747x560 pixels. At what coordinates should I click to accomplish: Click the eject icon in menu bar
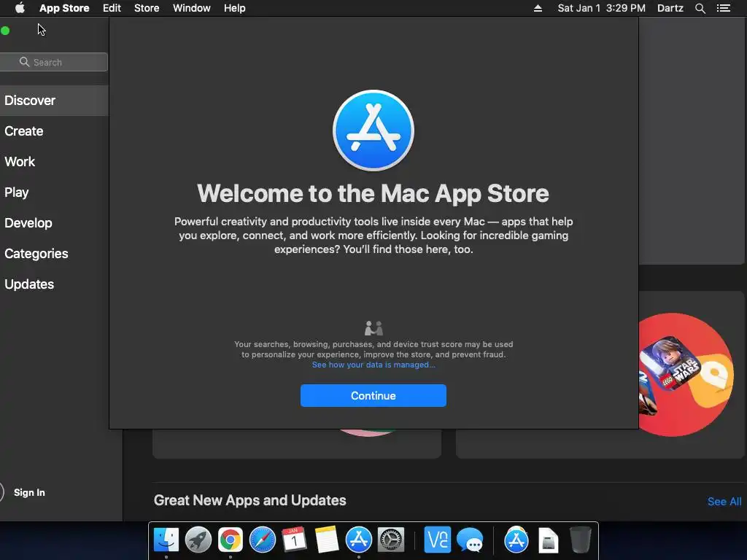tap(538, 8)
